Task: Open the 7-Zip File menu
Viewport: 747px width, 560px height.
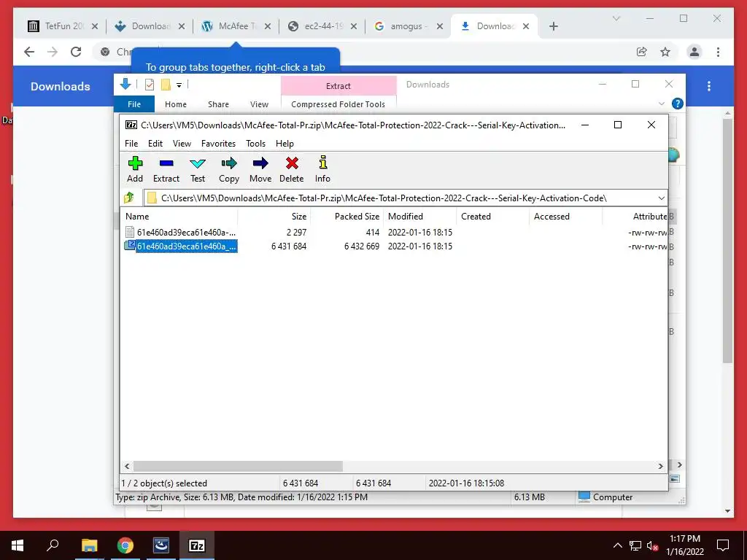Action: [131, 144]
